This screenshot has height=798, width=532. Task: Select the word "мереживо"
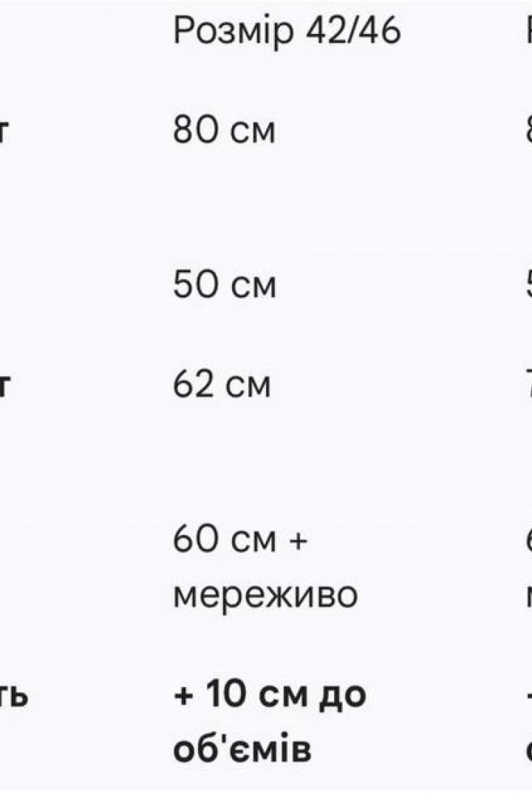click(265, 594)
